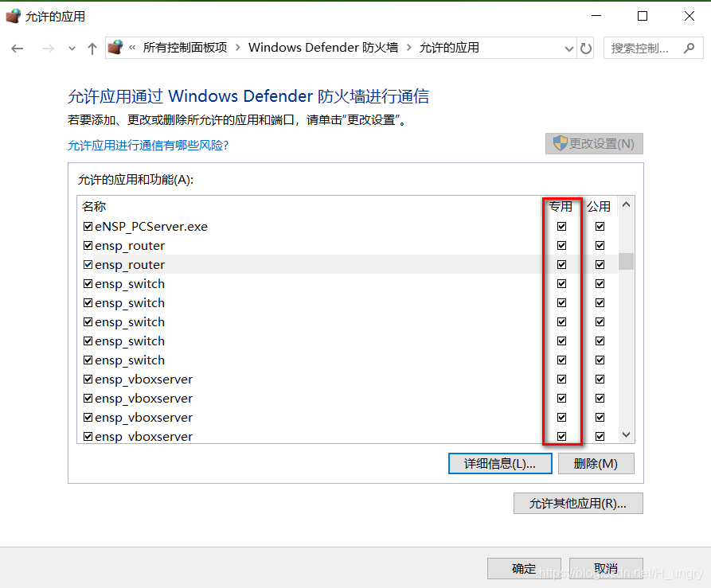Minimize the 允许的应用 window

pyautogui.click(x=596, y=16)
